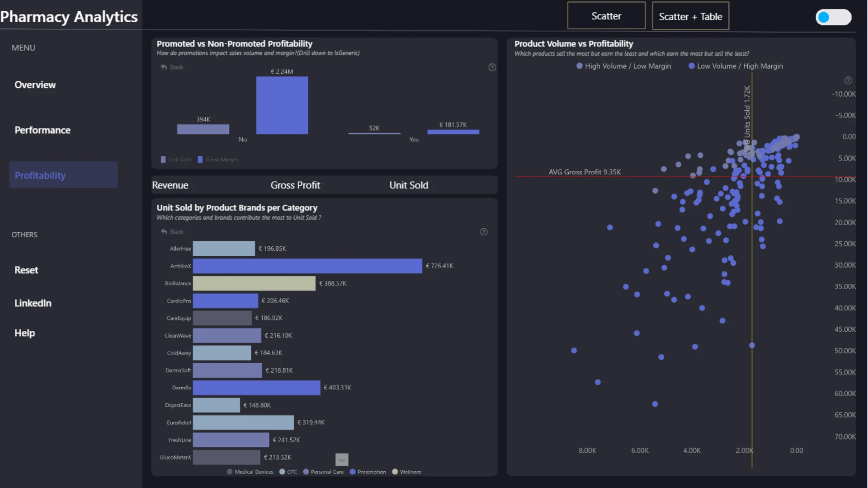Select the DermRx bar

(257, 388)
